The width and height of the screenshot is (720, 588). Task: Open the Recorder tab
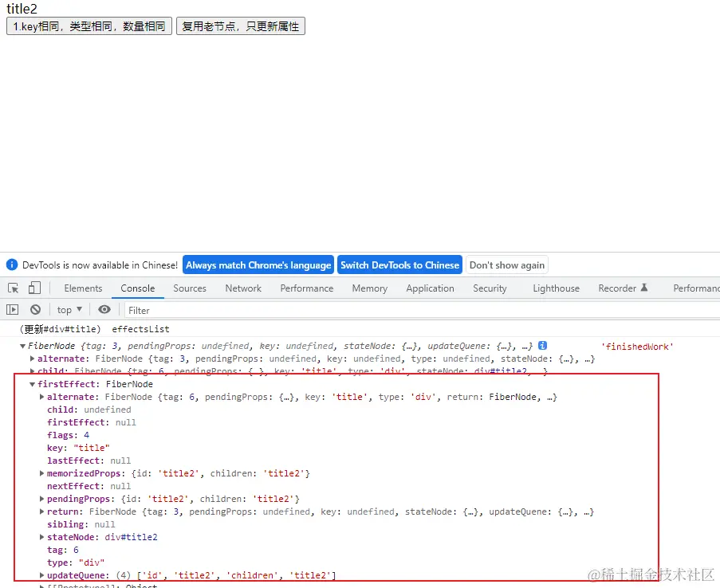622,288
